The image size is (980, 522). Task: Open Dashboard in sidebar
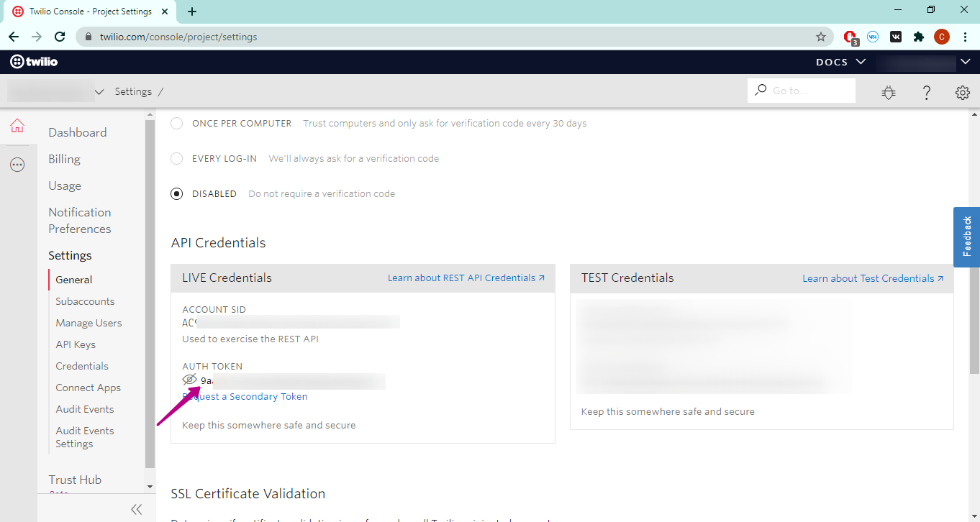tap(78, 132)
